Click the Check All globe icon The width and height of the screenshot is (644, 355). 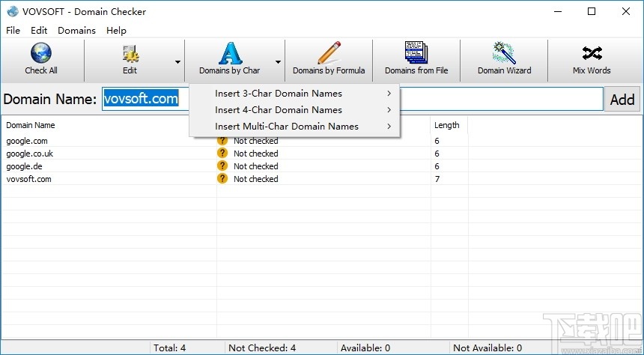point(41,53)
